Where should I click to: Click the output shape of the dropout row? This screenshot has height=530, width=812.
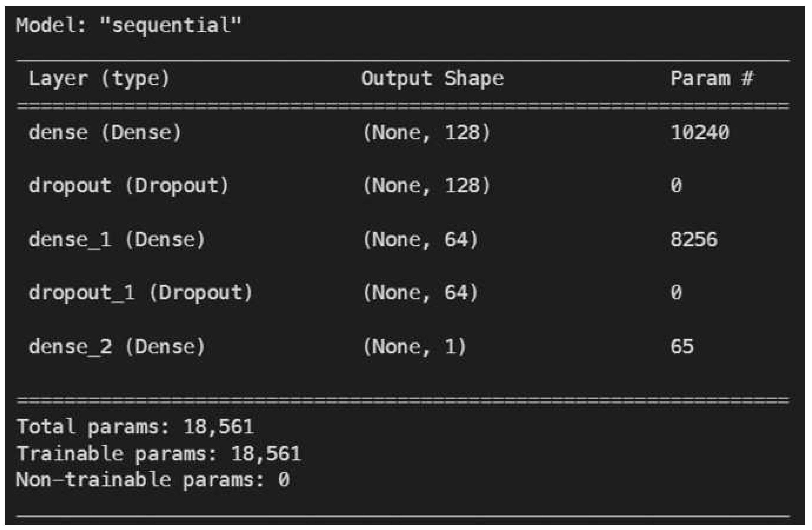(x=426, y=186)
